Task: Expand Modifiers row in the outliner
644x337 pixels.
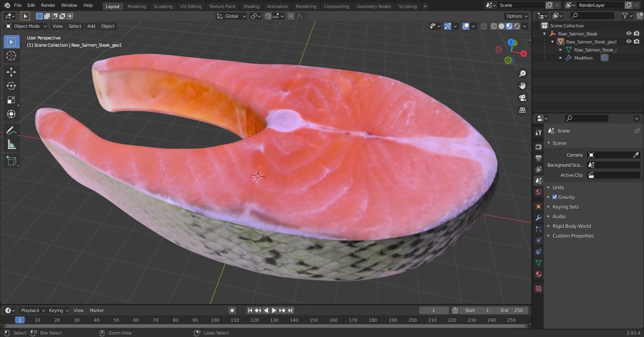Action: coord(561,58)
